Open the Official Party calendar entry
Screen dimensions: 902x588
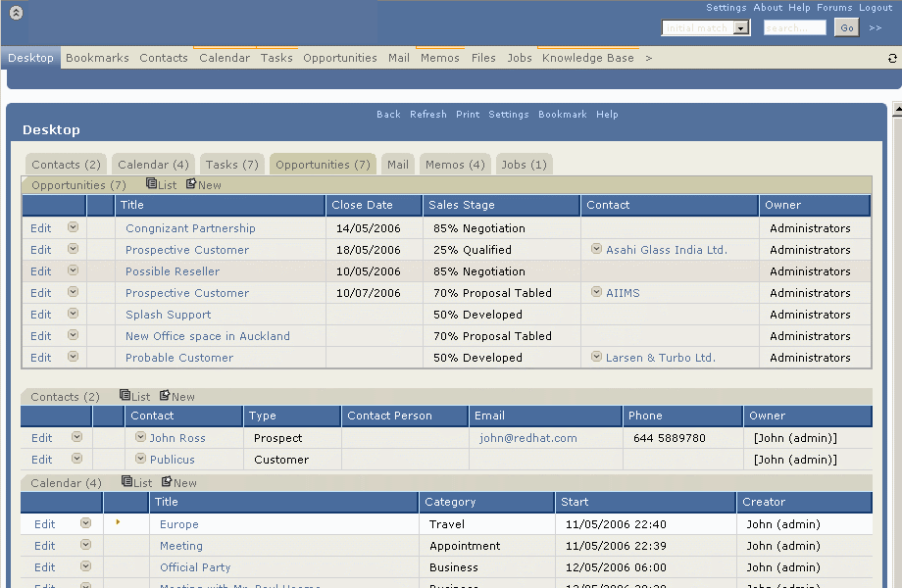[195, 567]
